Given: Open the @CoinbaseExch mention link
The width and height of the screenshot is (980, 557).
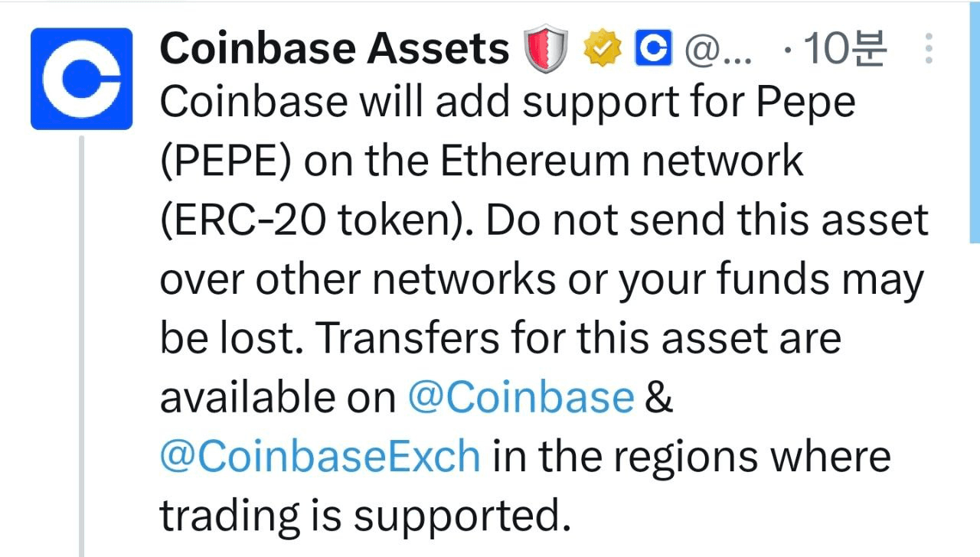Looking at the screenshot, I should [320, 457].
